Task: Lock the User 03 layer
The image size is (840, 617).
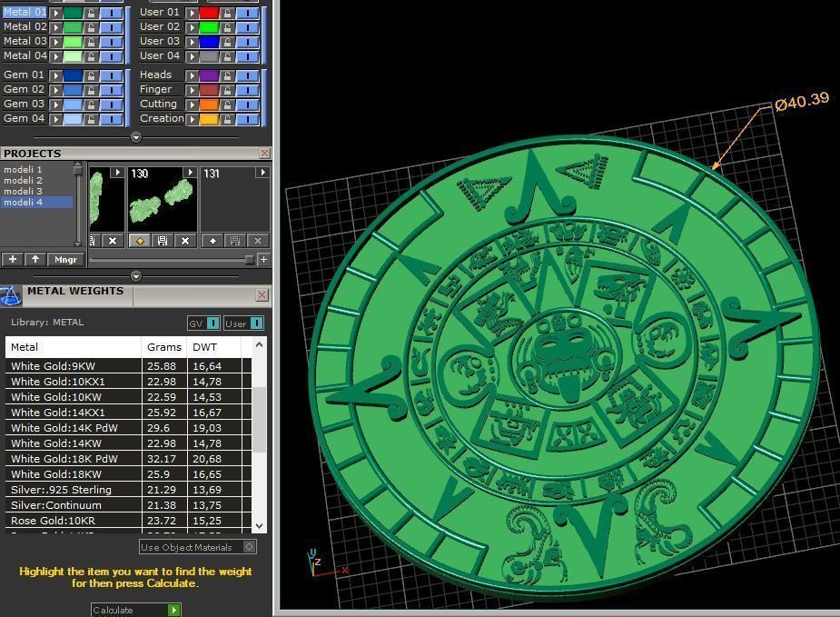Action: coord(228,42)
